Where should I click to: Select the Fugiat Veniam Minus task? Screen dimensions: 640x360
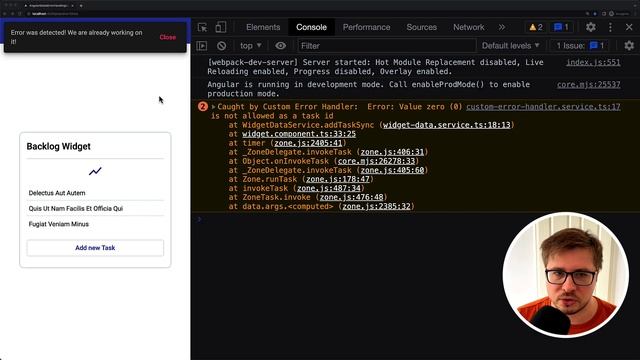click(95, 224)
